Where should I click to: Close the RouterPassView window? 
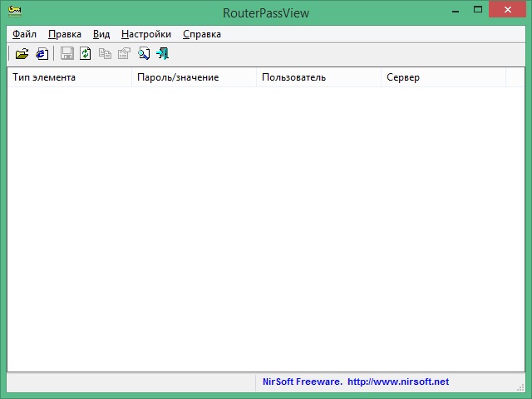(508, 9)
